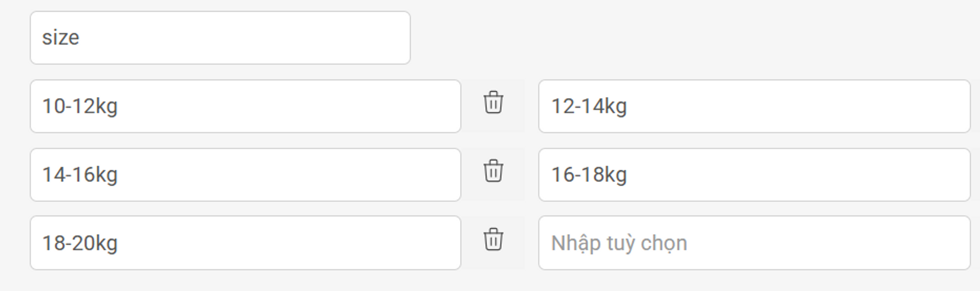Select the trash bin left of 12-14kg field
Viewport: 980px width, 291px height.
click(x=493, y=102)
